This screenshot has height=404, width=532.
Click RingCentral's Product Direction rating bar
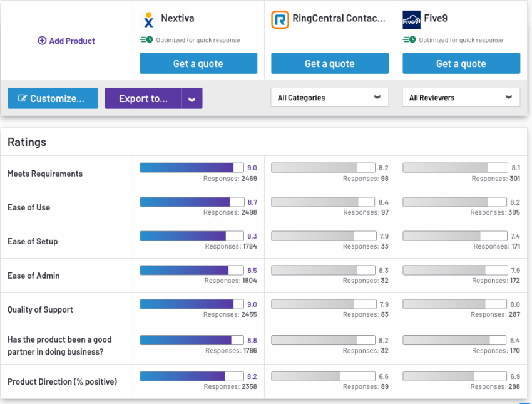pyautogui.click(x=324, y=376)
